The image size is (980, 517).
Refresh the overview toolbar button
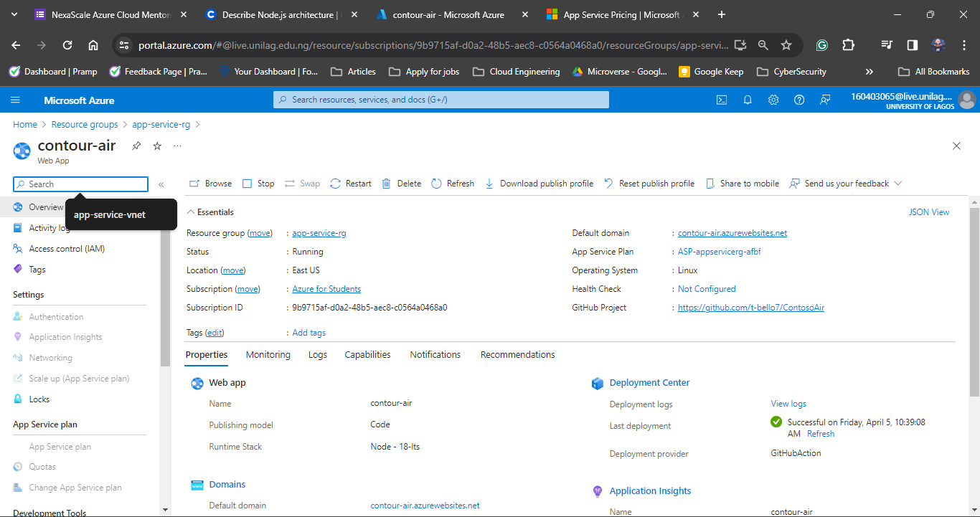453,184
